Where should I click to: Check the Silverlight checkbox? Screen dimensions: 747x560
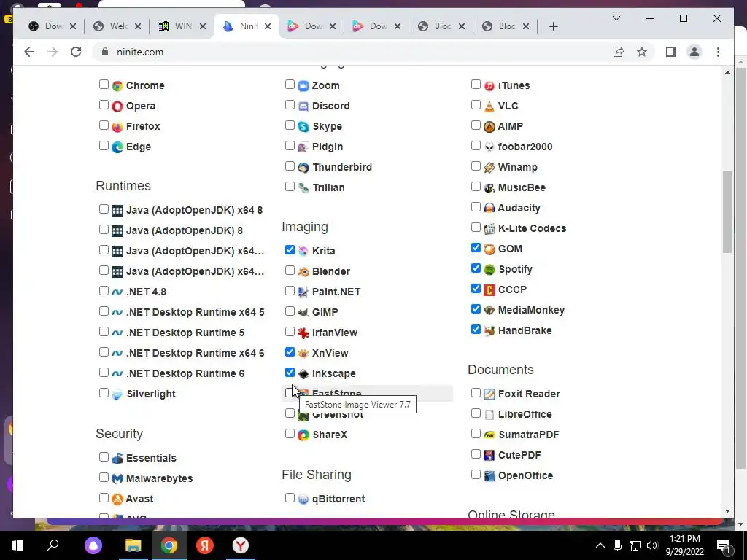pyautogui.click(x=104, y=393)
